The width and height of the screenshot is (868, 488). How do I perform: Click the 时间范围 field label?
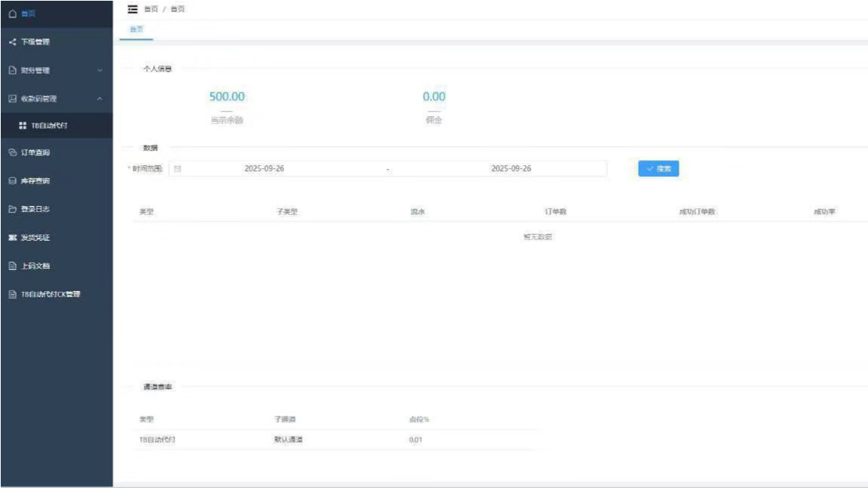[147, 168]
